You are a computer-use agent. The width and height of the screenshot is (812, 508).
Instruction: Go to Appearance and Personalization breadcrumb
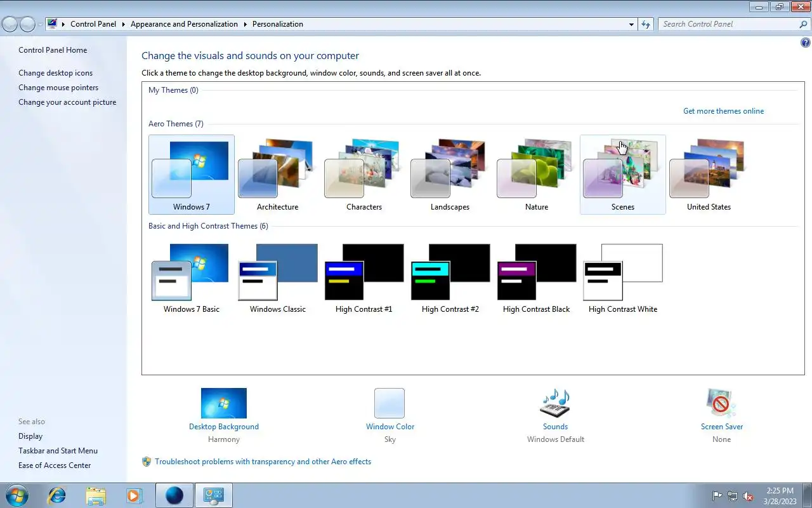[184, 24]
